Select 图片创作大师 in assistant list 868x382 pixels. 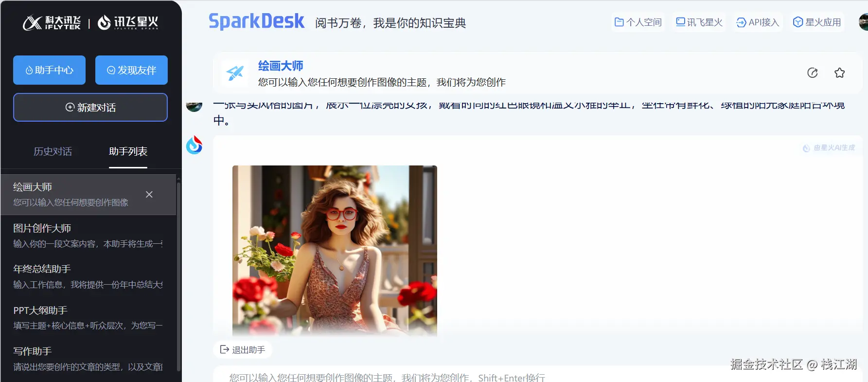click(x=88, y=236)
